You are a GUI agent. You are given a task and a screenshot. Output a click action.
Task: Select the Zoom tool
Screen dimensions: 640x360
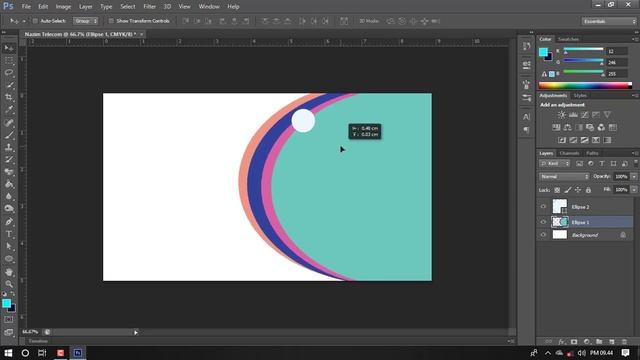(x=9, y=284)
